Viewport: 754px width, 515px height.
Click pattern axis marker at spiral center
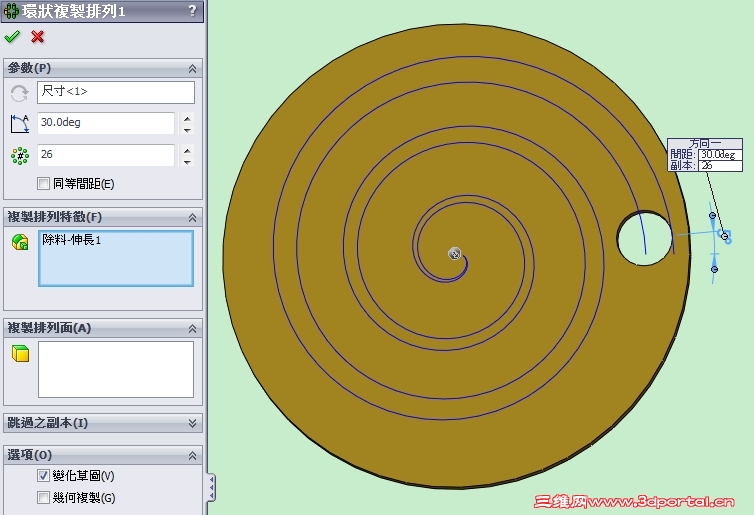(x=454, y=253)
